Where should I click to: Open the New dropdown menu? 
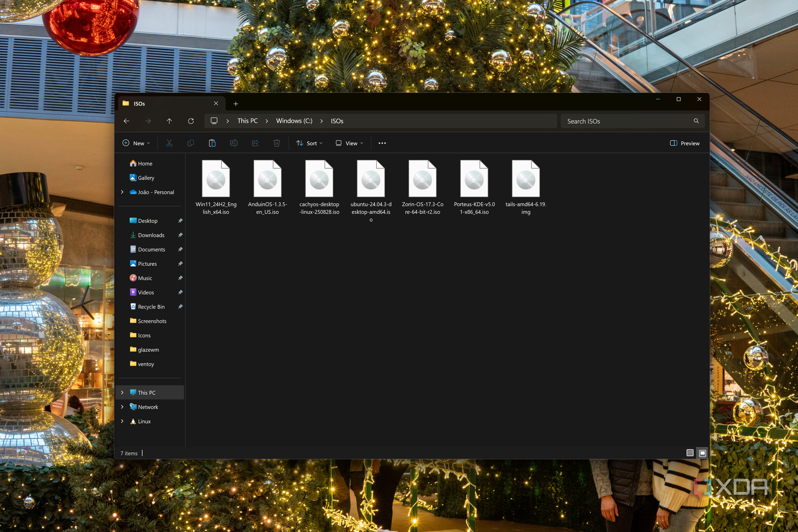(136, 143)
